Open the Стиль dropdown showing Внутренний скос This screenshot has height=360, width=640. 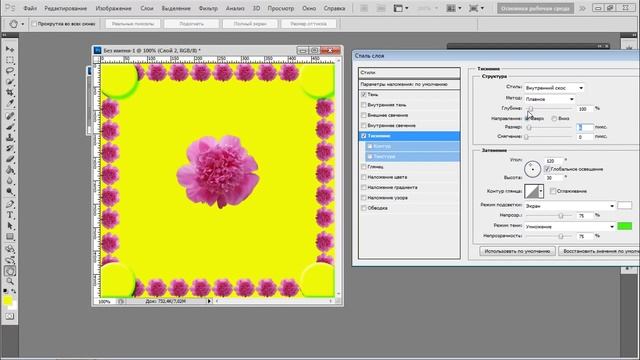(x=554, y=88)
